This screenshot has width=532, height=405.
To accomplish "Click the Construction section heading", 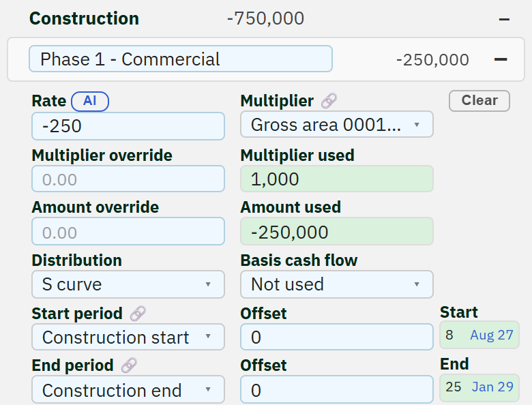I will click(84, 18).
